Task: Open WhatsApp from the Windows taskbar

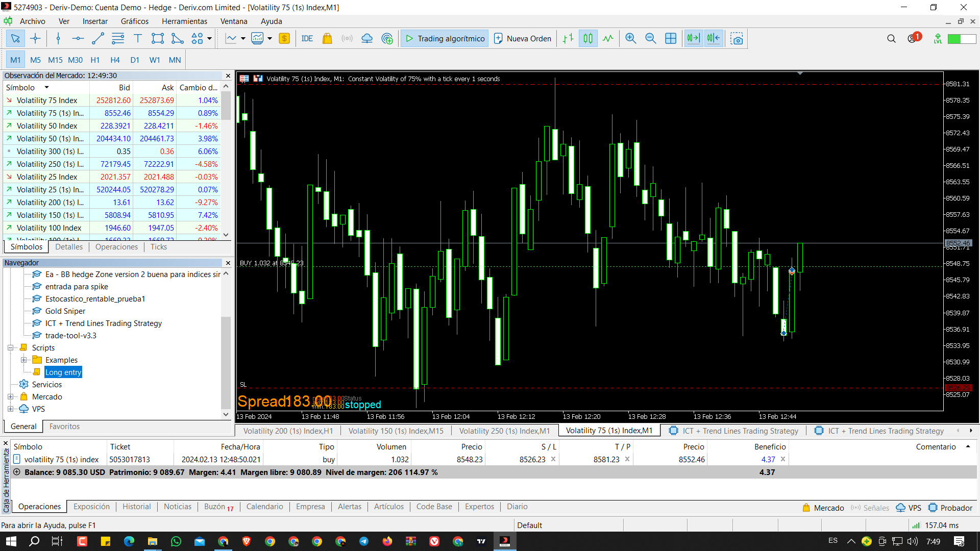Action: (x=176, y=541)
